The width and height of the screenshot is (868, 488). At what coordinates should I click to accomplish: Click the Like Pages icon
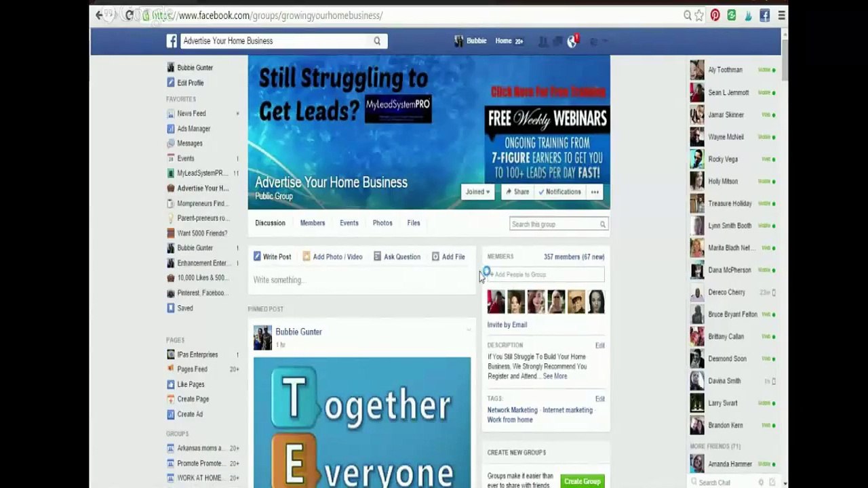pyautogui.click(x=171, y=384)
